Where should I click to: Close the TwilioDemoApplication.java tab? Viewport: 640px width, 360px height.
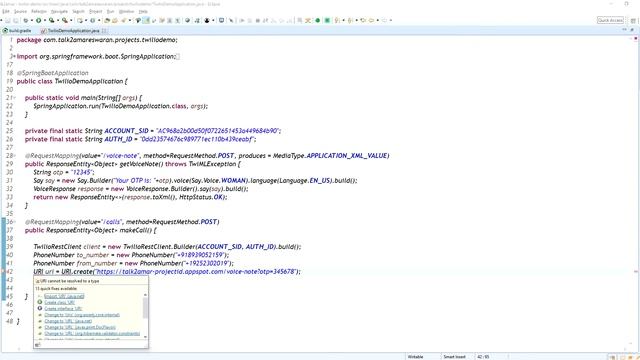pyautogui.click(x=104, y=31)
